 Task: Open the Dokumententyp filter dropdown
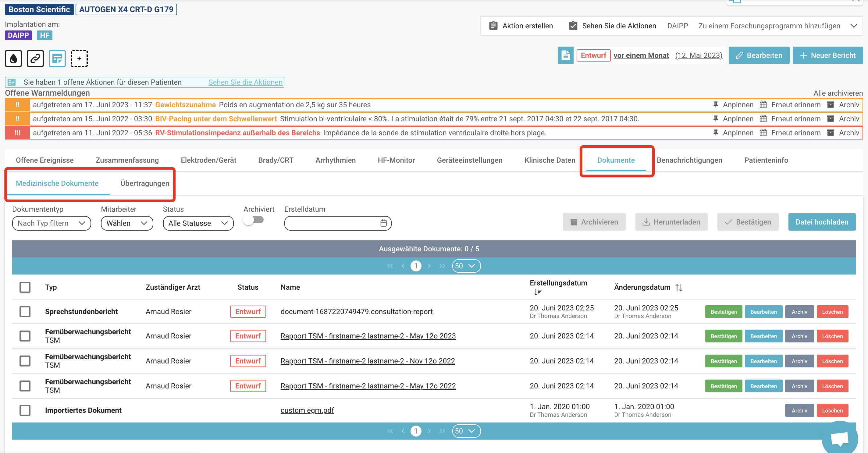(52, 223)
